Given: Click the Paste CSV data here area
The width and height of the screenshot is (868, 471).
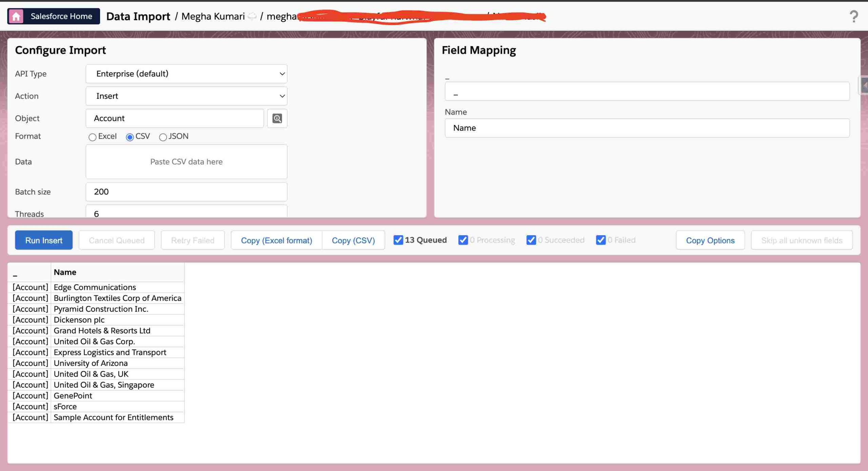Looking at the screenshot, I should pos(186,162).
